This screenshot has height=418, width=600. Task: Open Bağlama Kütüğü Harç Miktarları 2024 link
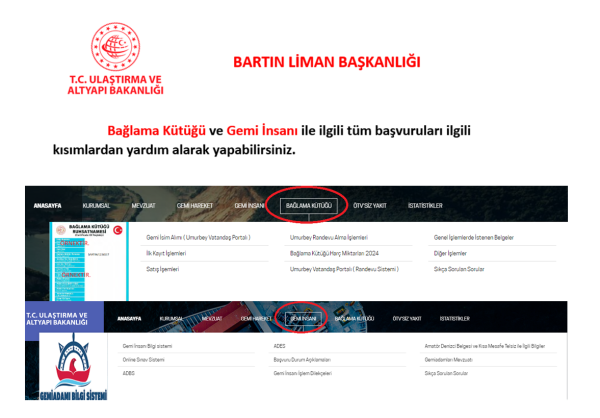coord(334,253)
